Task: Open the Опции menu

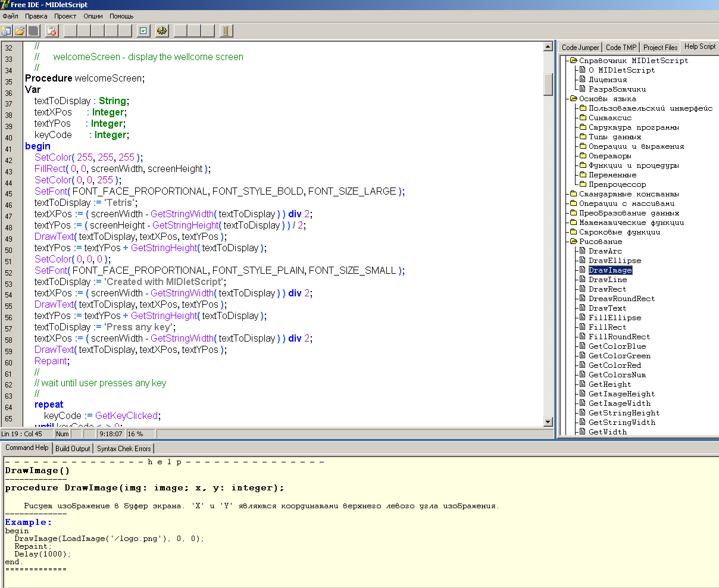Action: (93, 16)
